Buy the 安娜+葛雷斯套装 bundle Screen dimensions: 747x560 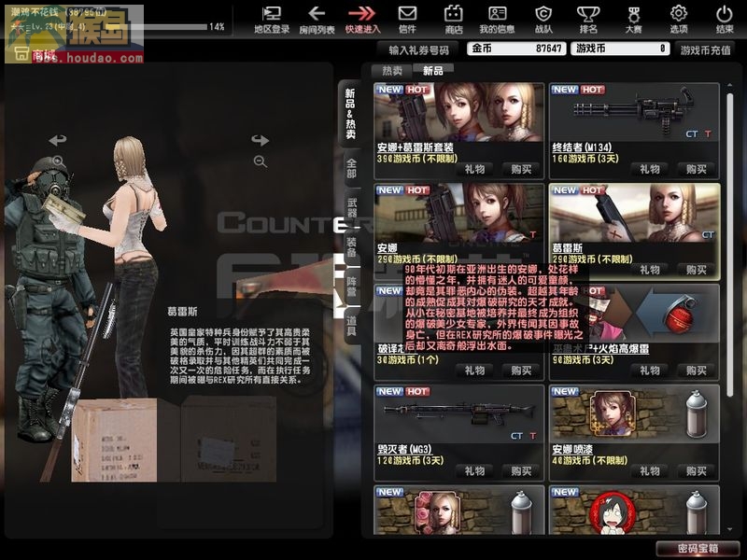(x=521, y=169)
